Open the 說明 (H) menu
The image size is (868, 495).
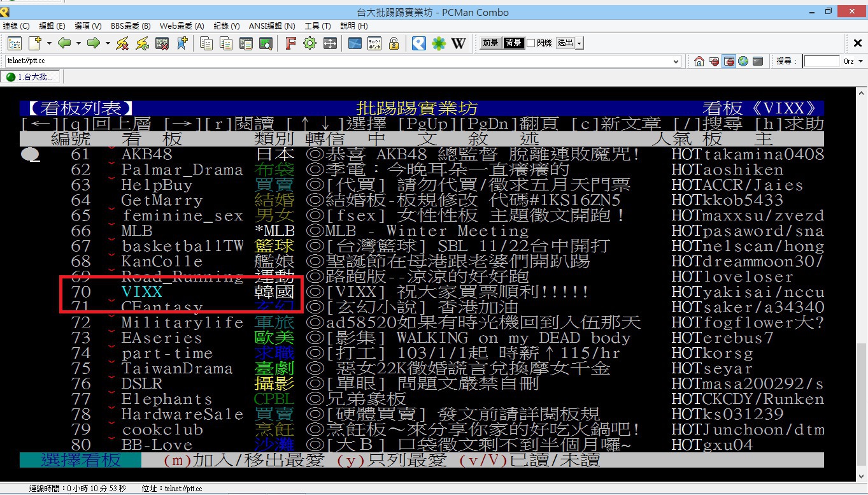[354, 26]
